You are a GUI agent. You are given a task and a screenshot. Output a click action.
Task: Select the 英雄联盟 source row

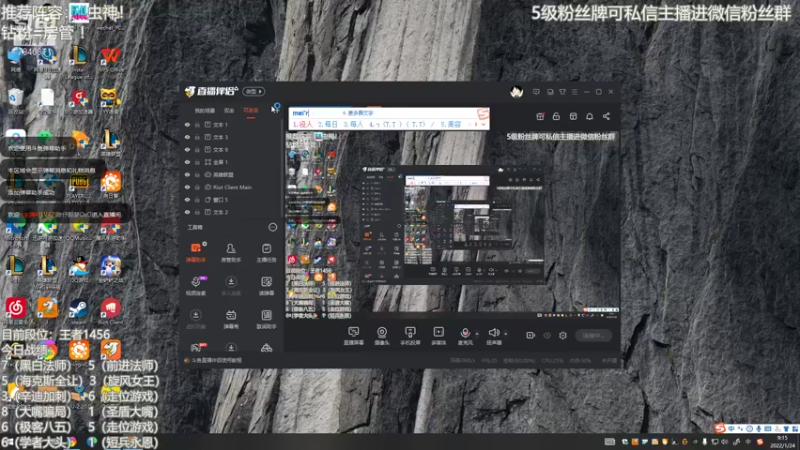click(233, 174)
